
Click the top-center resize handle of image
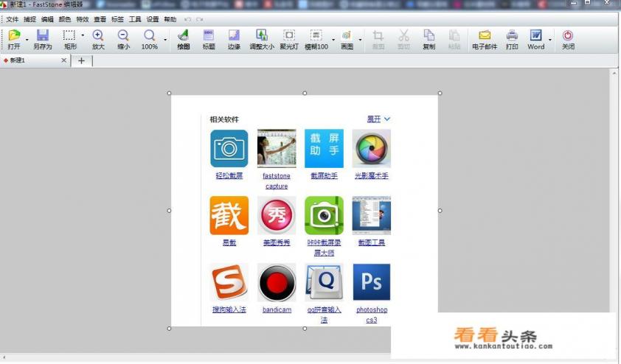305,94
